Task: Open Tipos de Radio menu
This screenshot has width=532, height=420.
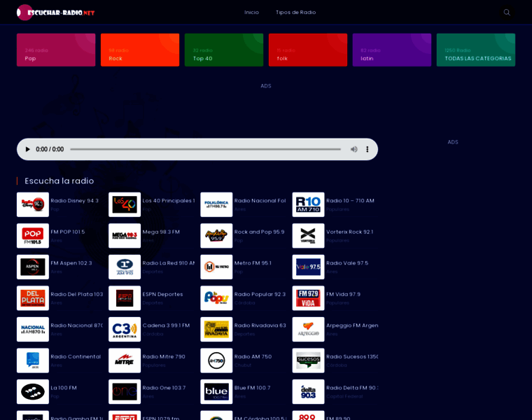Action: (x=296, y=12)
